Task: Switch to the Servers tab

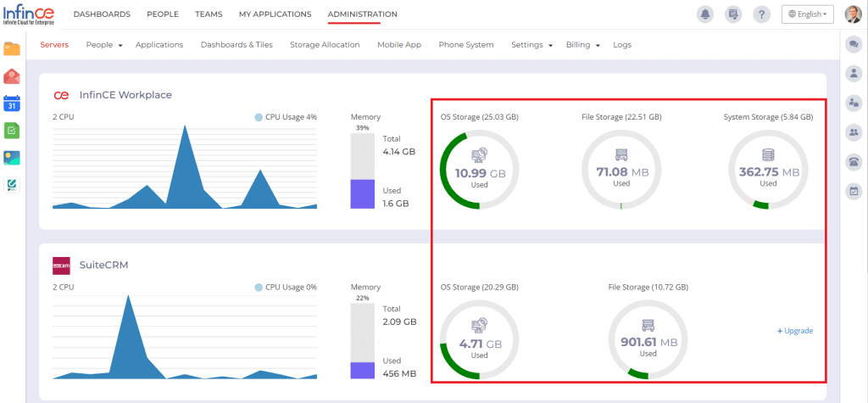Action: point(54,45)
